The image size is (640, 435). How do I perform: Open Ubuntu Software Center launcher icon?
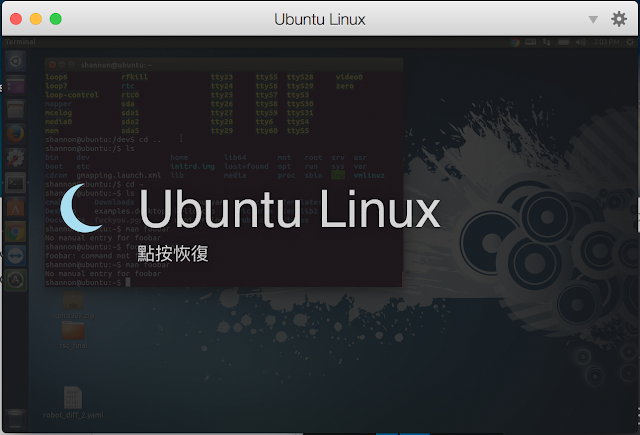pyautogui.click(x=16, y=207)
